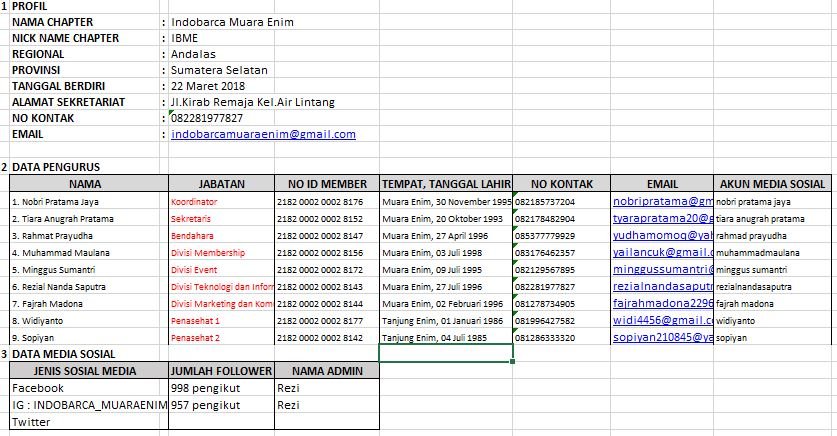Select the cell '9. Sopiyan'
Image resolution: width=837 pixels, height=436 pixels.
coord(89,338)
